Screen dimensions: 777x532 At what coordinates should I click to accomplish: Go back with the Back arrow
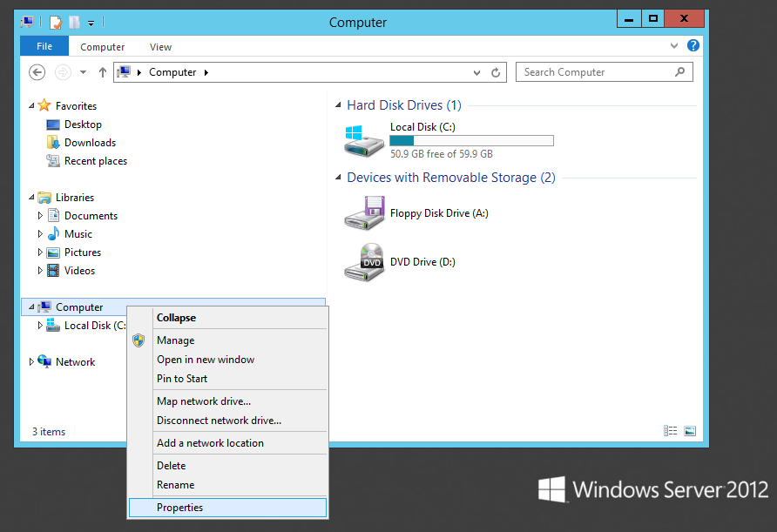coord(37,72)
